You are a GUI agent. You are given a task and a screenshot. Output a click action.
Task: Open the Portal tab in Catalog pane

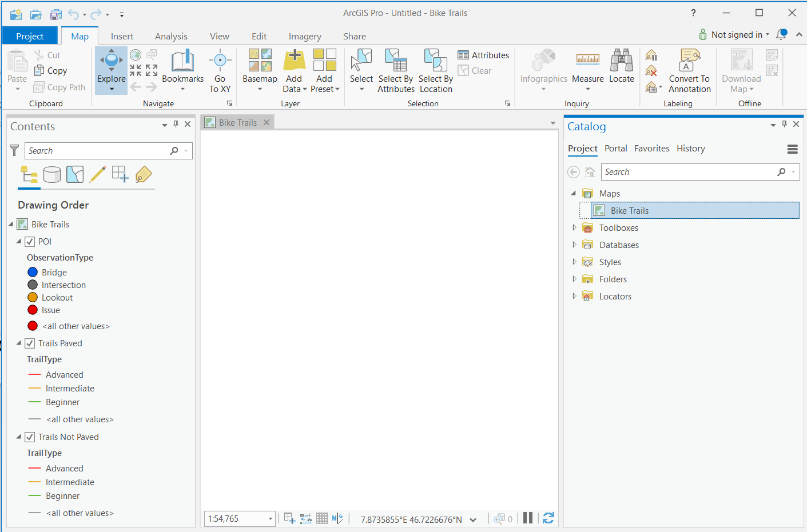point(616,149)
